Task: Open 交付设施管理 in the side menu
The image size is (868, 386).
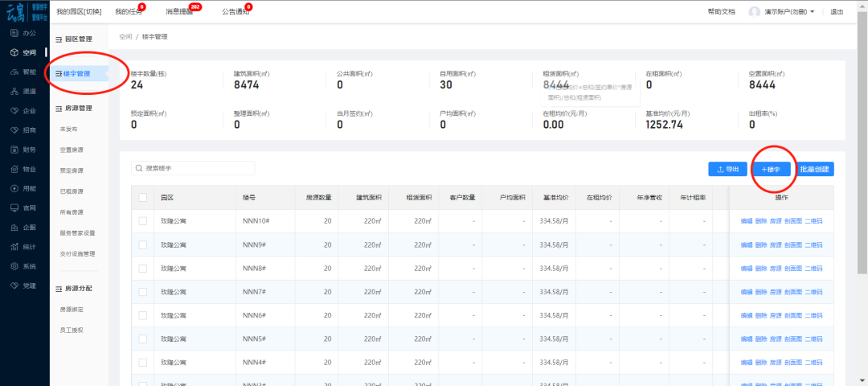Action: click(77, 253)
